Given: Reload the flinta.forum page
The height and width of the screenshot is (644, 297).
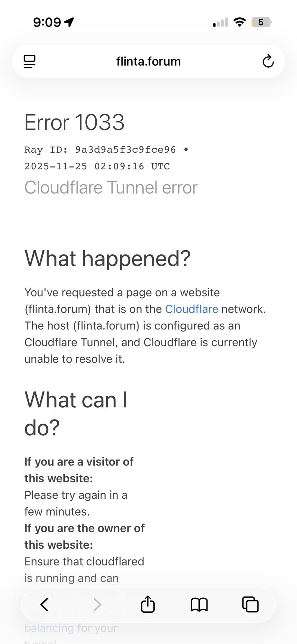Looking at the screenshot, I should point(268,61).
